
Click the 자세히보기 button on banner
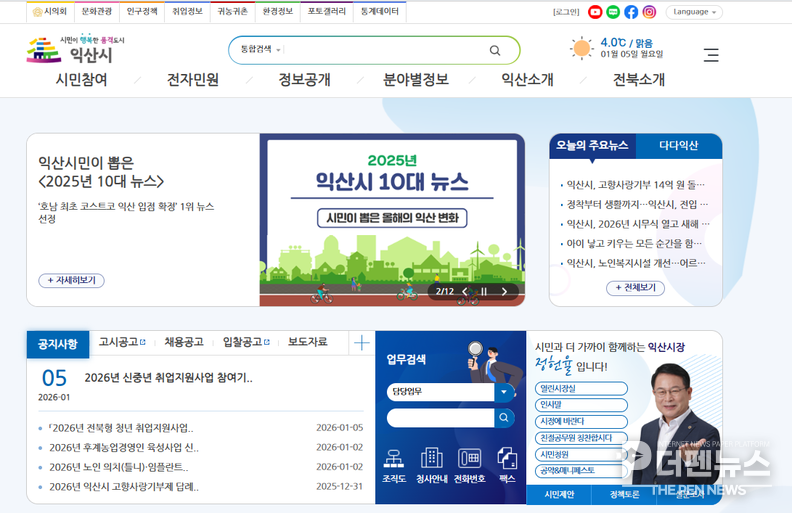pos(71,281)
